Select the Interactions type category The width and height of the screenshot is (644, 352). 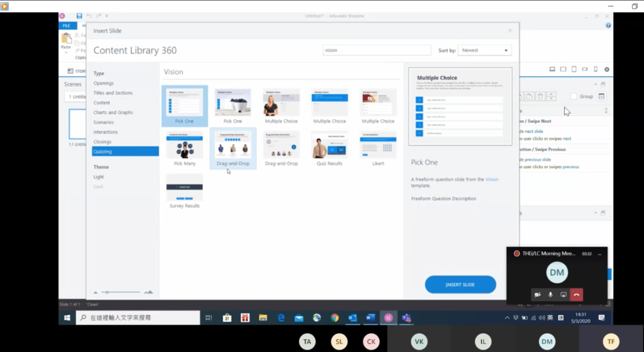coord(106,132)
